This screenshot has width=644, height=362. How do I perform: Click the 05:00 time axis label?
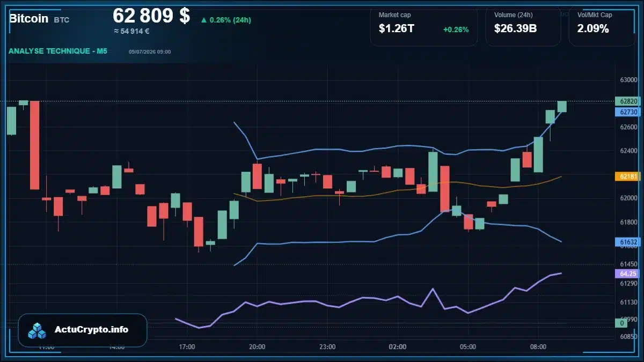click(468, 347)
